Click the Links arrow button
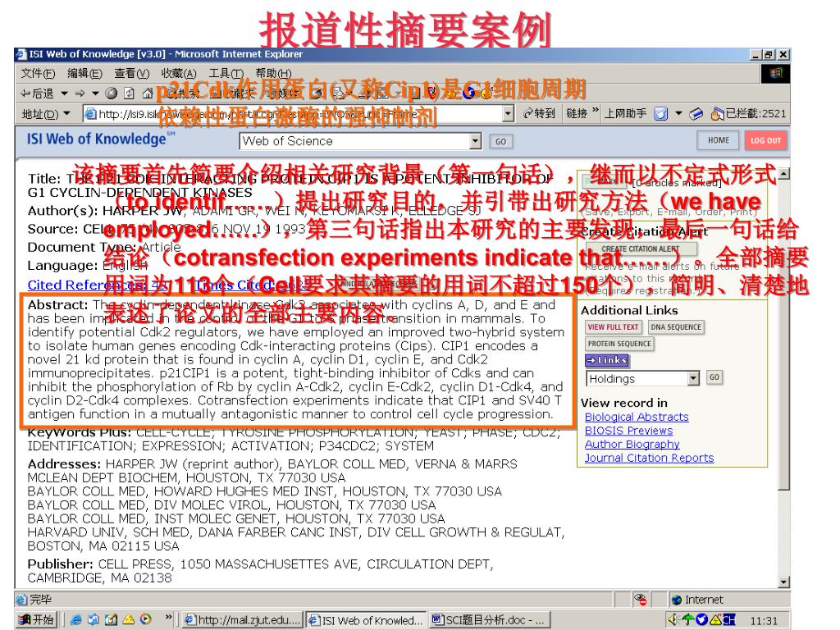 pos(607,361)
